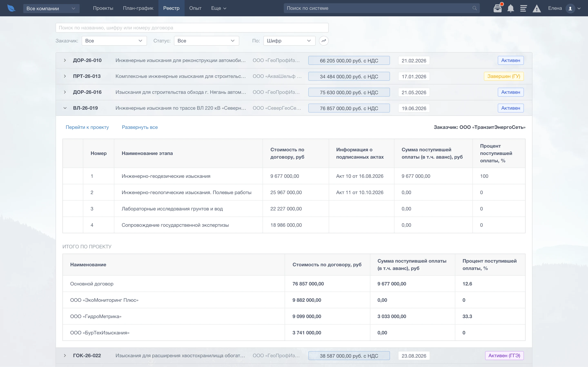The height and width of the screenshot is (367, 588).
Task: Collapse the ВЛ-26-019 row
Action: click(65, 108)
